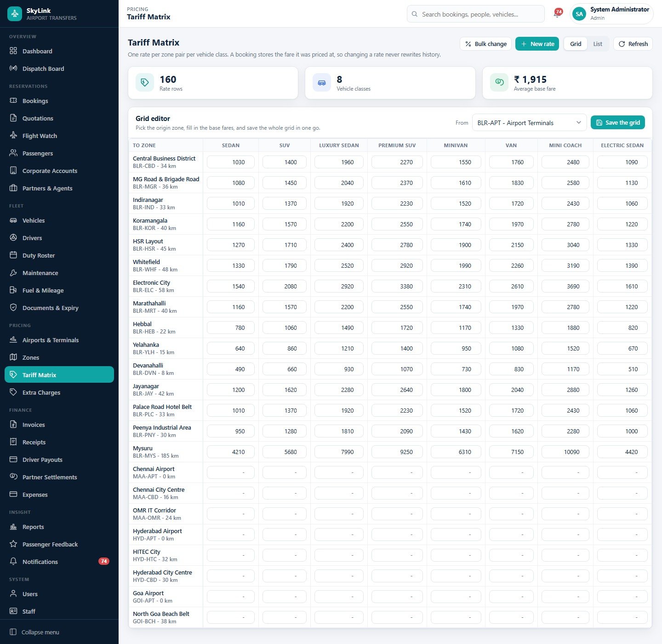
Task: Click the Invoices file icon
Action: click(13, 425)
